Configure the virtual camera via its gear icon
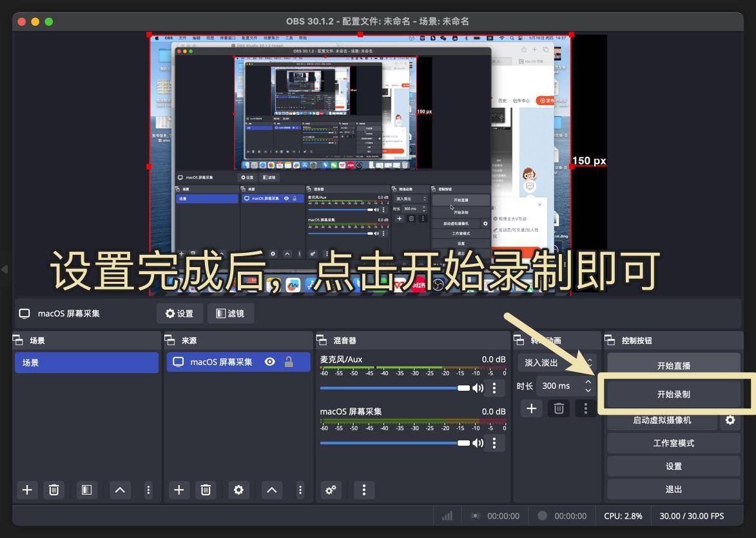 coord(732,420)
